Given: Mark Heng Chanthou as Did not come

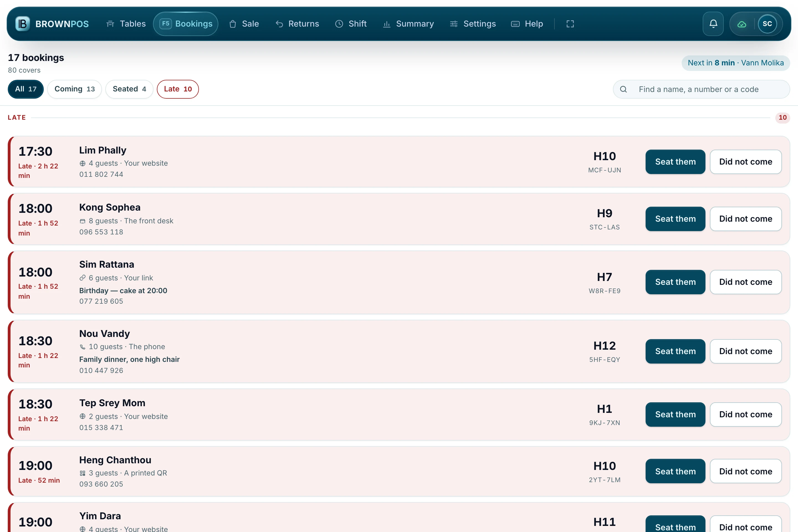Looking at the screenshot, I should coord(746,471).
